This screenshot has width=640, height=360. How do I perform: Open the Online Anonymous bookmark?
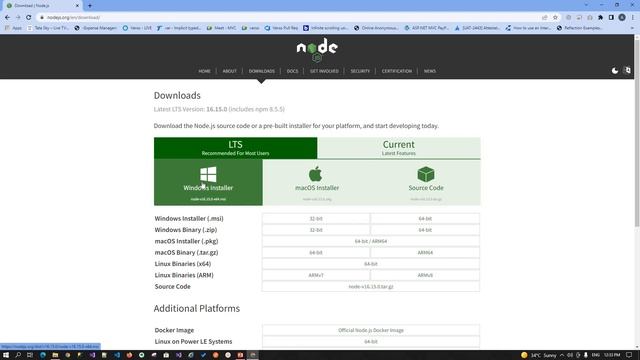pyautogui.click(x=376, y=28)
